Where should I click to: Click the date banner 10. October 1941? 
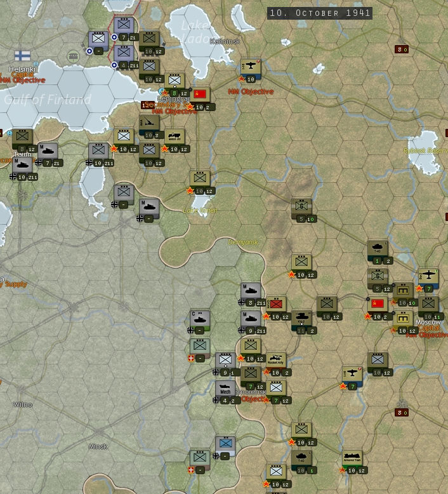319,13
